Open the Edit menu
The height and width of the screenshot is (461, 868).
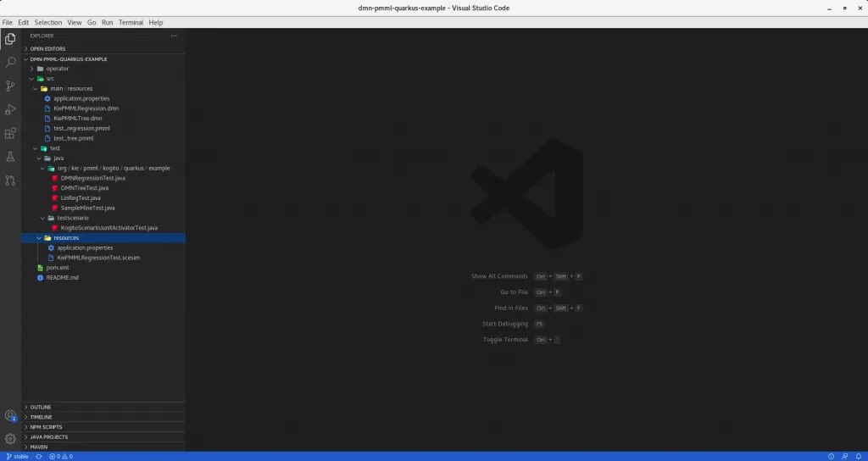[x=23, y=23]
